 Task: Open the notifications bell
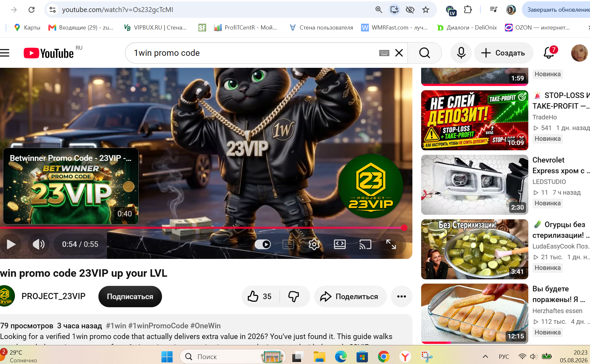[549, 53]
